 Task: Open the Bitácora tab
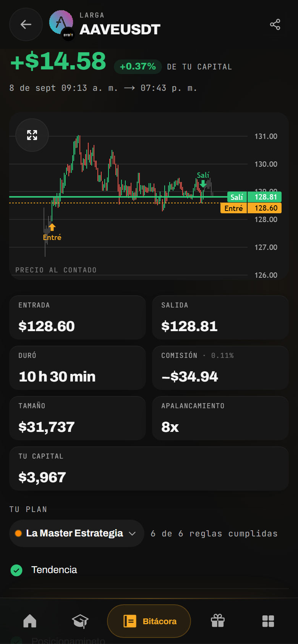[x=149, y=621]
